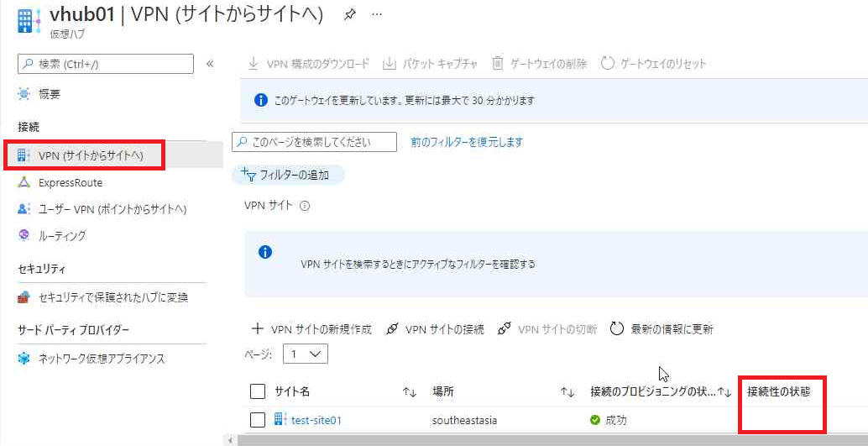Click scrollbar left arrow at the bottom
This screenshot has width=868, height=446.
click(x=229, y=440)
